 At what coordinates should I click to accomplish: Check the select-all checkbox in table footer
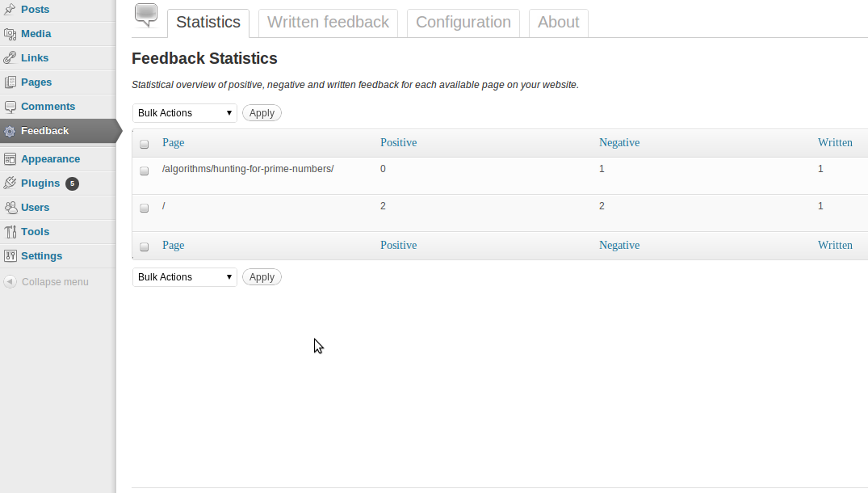coord(144,247)
